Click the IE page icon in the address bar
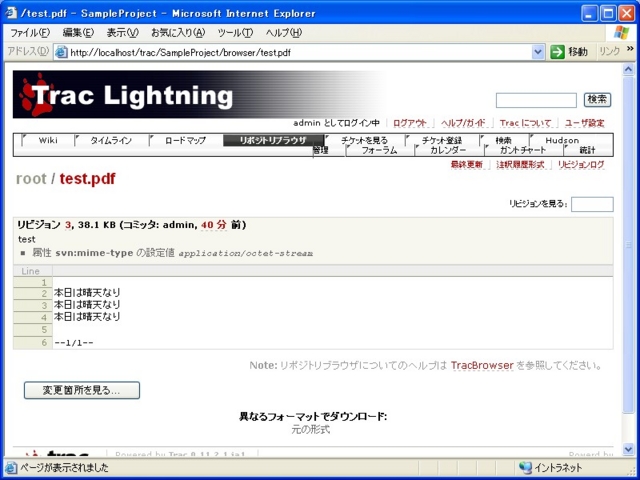 (61, 52)
